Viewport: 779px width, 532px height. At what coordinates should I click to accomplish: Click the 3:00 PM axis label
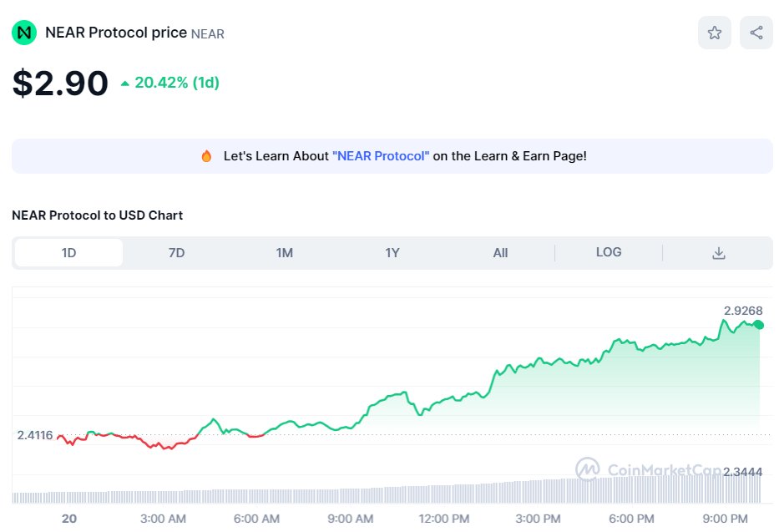tap(538, 519)
